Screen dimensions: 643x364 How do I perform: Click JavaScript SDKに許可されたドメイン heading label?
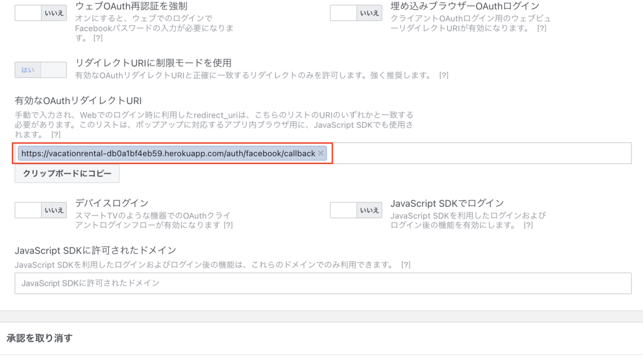(95, 251)
